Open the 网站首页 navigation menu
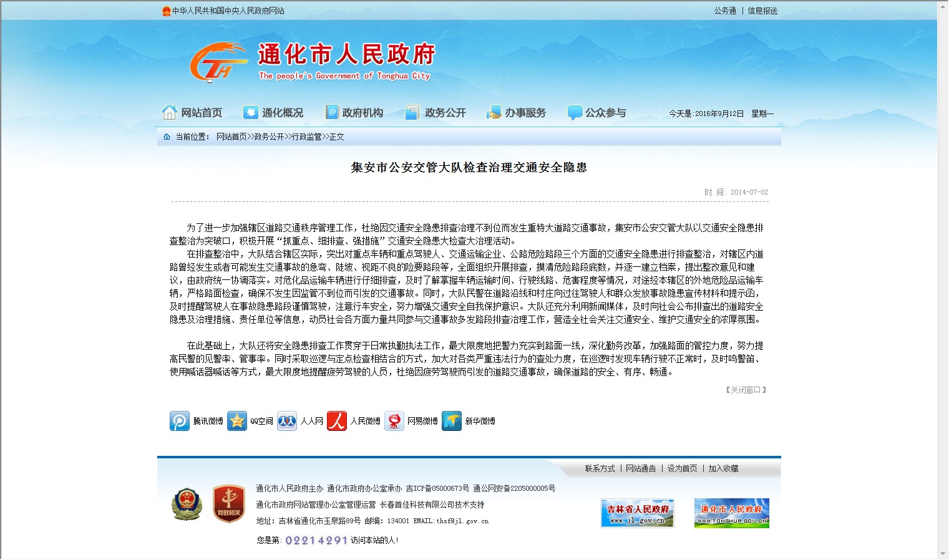This screenshot has width=949, height=560. pyautogui.click(x=192, y=113)
